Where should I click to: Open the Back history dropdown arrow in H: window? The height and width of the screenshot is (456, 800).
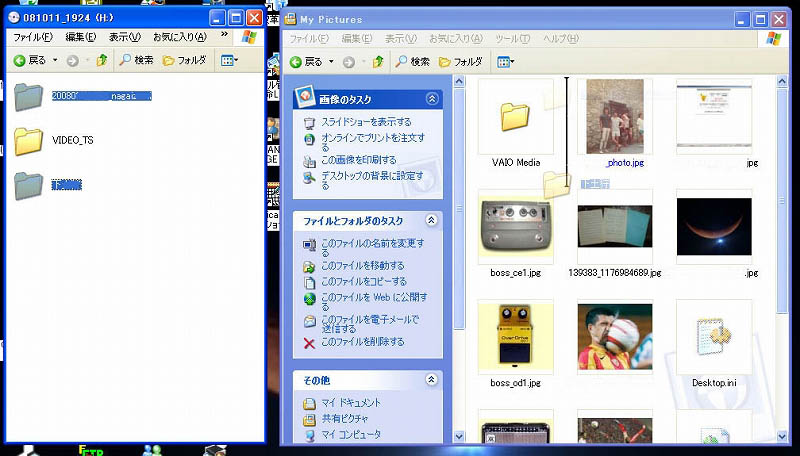[x=57, y=60]
